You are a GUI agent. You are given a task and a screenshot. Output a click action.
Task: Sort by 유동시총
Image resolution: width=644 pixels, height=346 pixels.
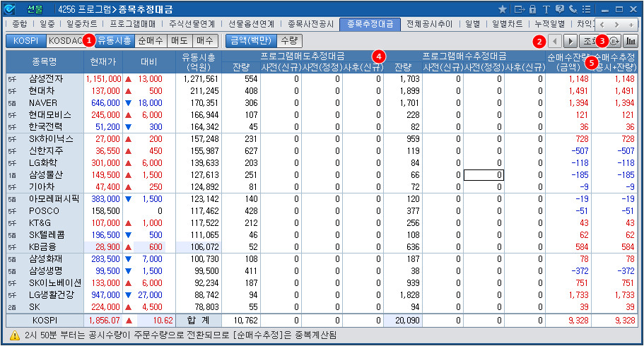[x=115, y=41]
